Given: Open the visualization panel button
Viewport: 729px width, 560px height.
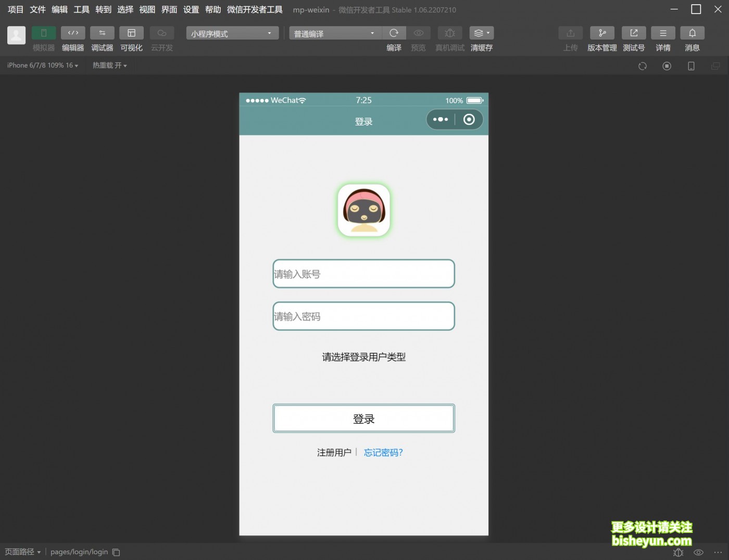Looking at the screenshot, I should [x=131, y=33].
